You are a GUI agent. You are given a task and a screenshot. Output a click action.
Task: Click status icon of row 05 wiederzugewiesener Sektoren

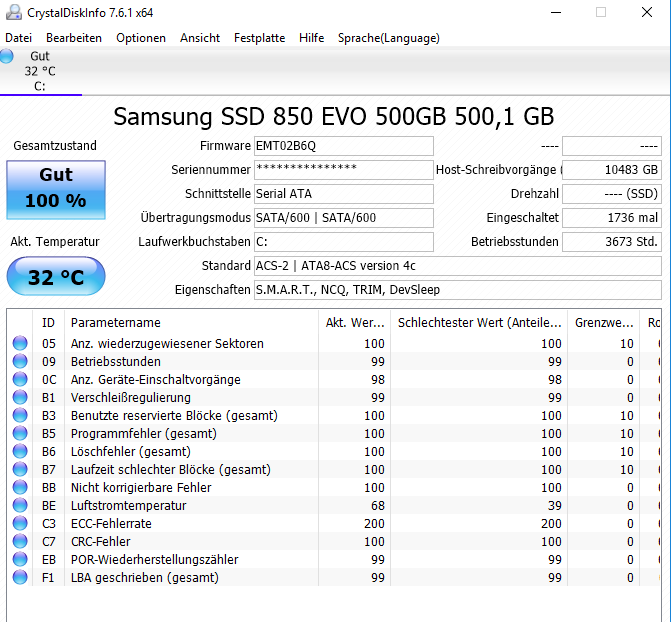point(20,343)
